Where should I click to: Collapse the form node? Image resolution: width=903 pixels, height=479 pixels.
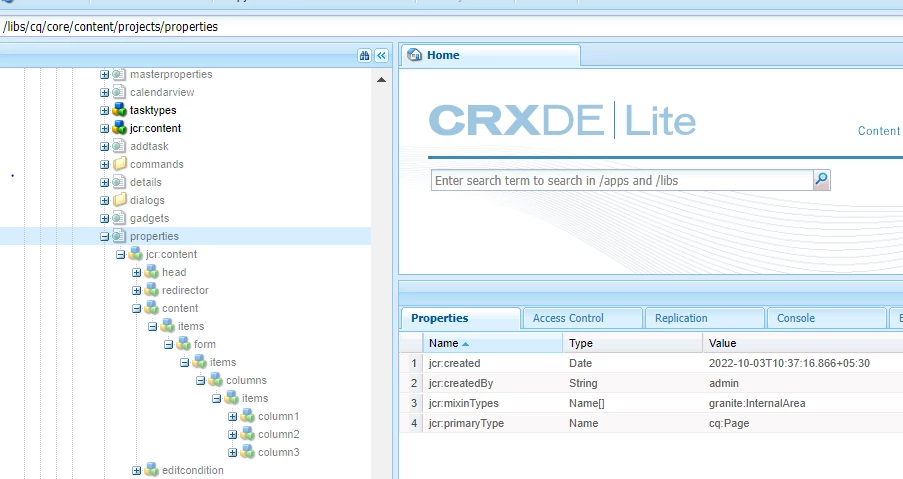(x=168, y=344)
